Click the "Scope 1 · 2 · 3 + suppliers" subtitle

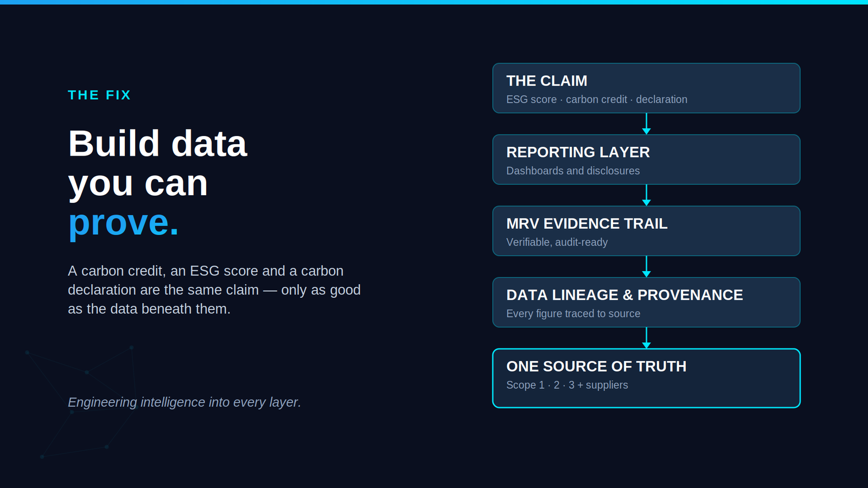567,385
